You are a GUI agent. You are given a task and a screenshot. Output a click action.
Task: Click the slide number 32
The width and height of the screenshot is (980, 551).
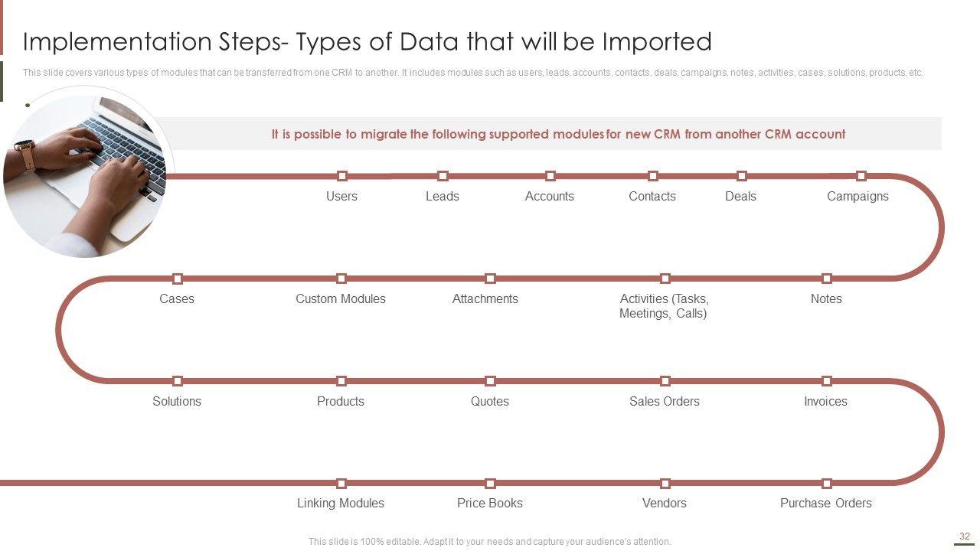tap(965, 536)
